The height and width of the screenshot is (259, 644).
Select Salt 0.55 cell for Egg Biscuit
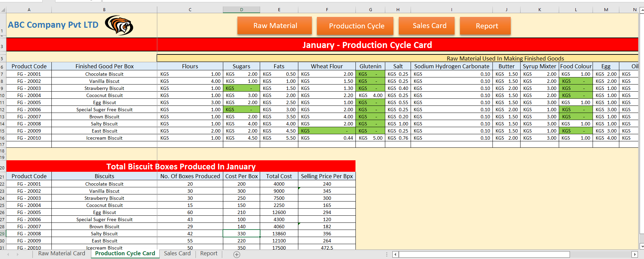(398, 102)
